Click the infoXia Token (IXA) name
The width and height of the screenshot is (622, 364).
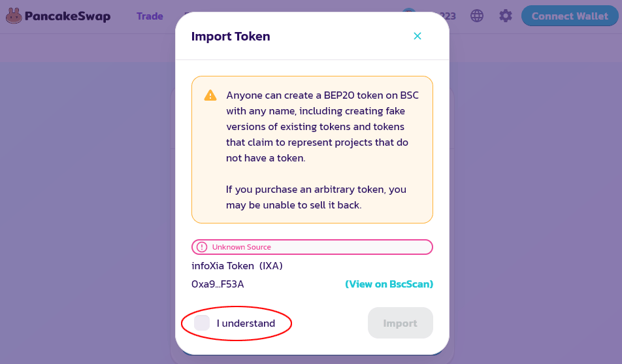[x=237, y=266]
